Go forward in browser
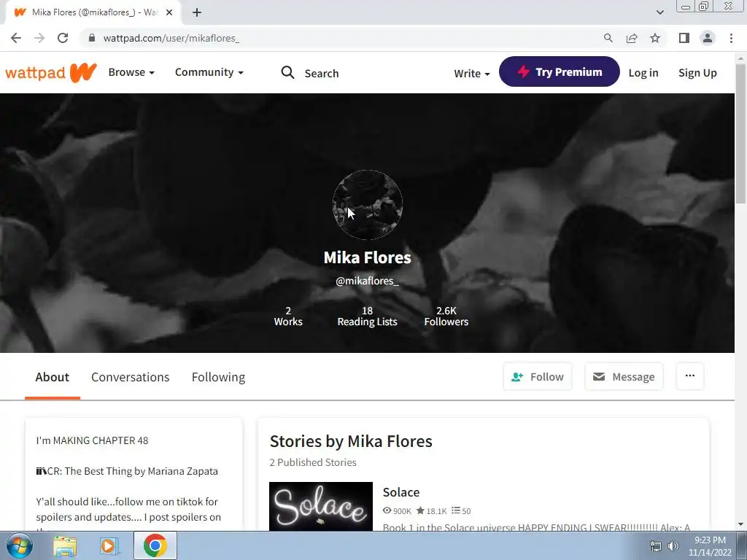747x560 pixels. [x=39, y=38]
